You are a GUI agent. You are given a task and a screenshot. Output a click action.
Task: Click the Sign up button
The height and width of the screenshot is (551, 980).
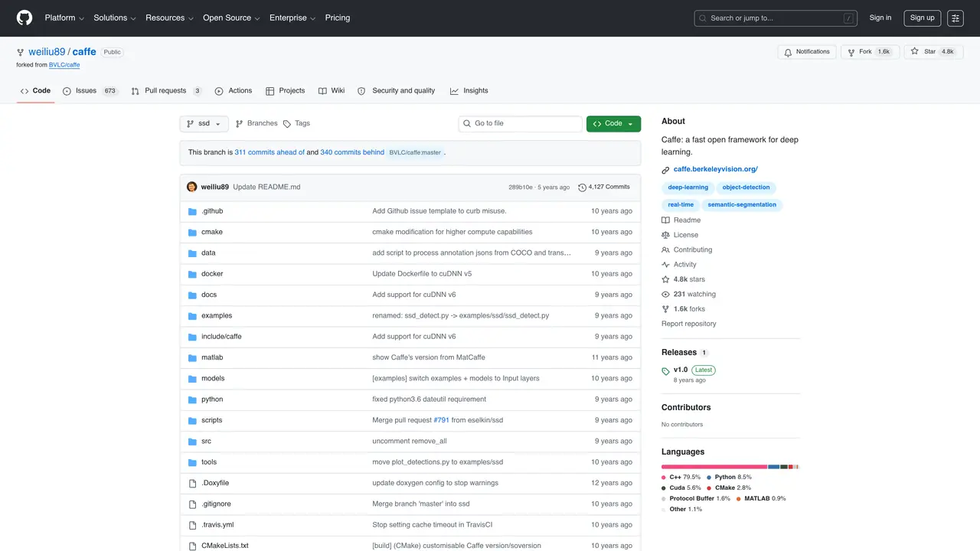click(x=922, y=18)
